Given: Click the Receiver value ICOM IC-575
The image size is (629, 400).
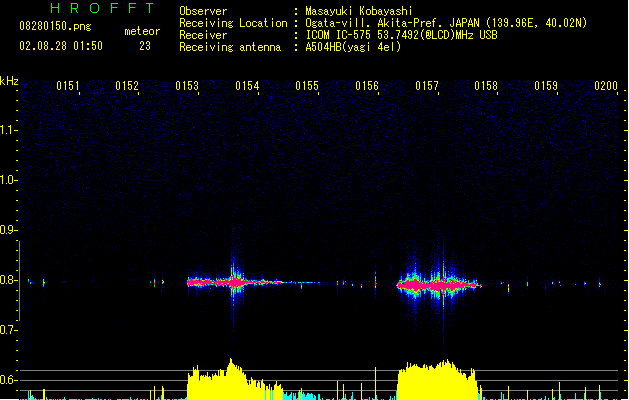Looking at the screenshot, I should pos(338,35).
